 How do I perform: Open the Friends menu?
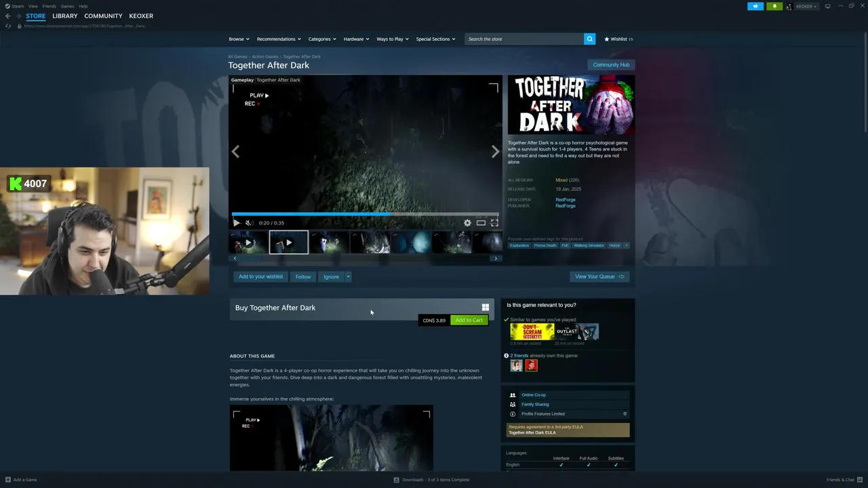pyautogui.click(x=49, y=6)
